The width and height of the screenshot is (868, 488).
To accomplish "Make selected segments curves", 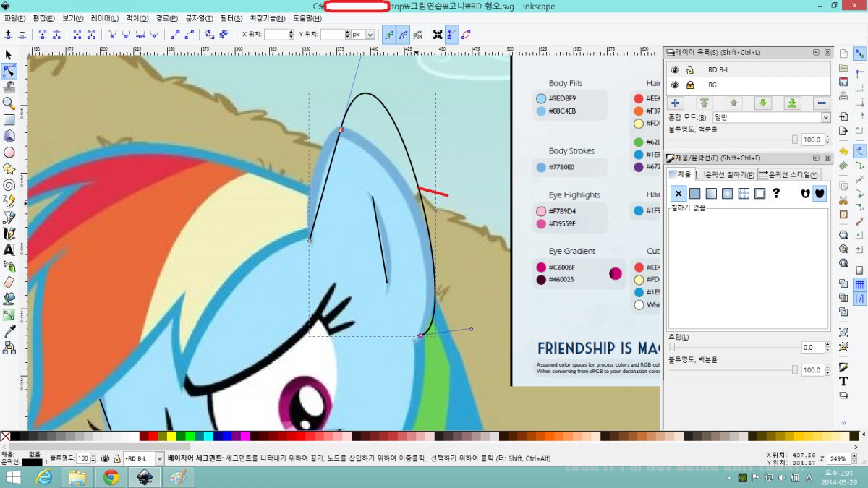I will 189,34.
